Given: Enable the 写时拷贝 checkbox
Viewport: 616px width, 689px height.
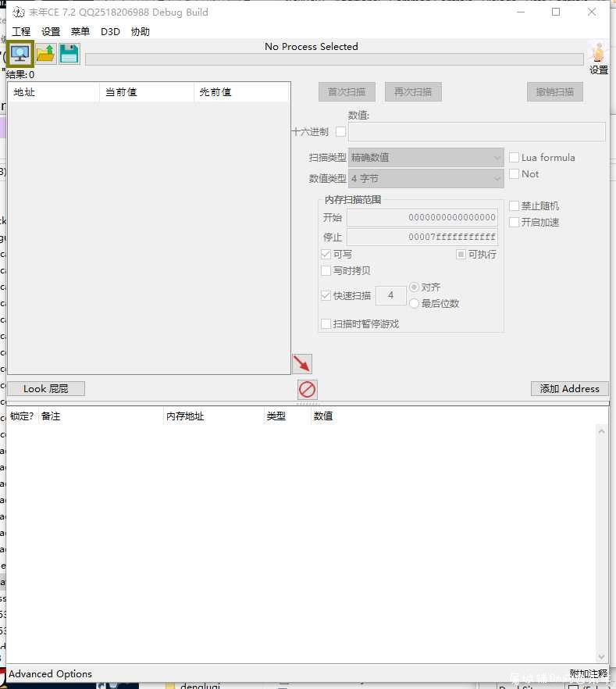Looking at the screenshot, I should point(326,270).
